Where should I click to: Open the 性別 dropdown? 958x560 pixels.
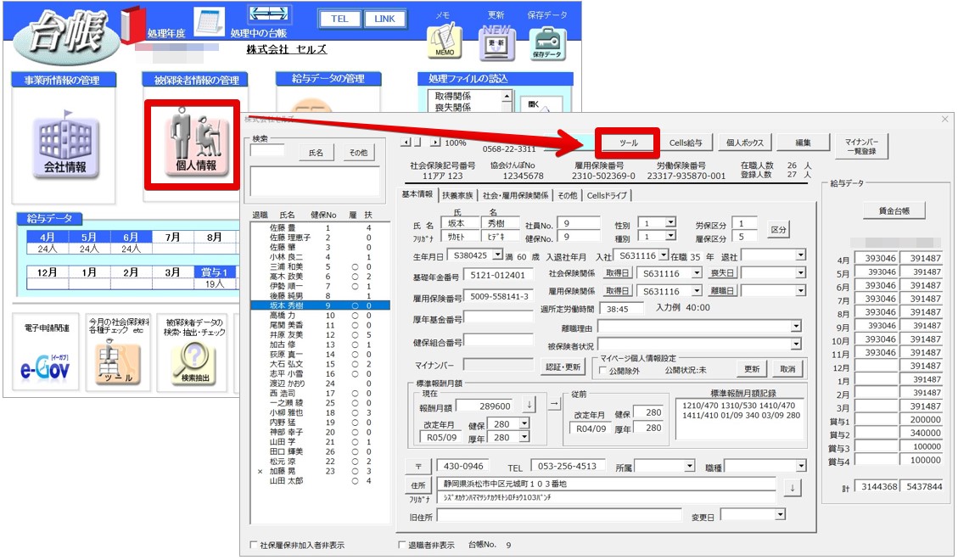(670, 223)
